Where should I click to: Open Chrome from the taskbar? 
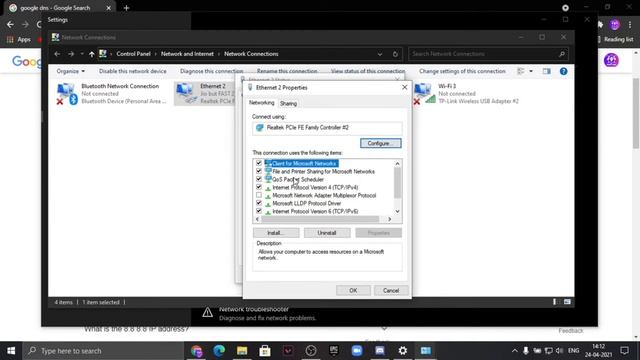coord(196,351)
